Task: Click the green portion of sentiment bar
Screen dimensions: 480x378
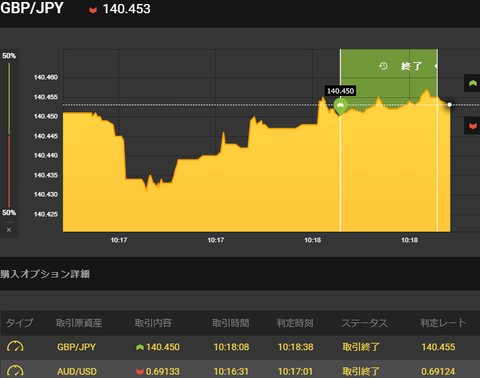Action: (x=9, y=99)
